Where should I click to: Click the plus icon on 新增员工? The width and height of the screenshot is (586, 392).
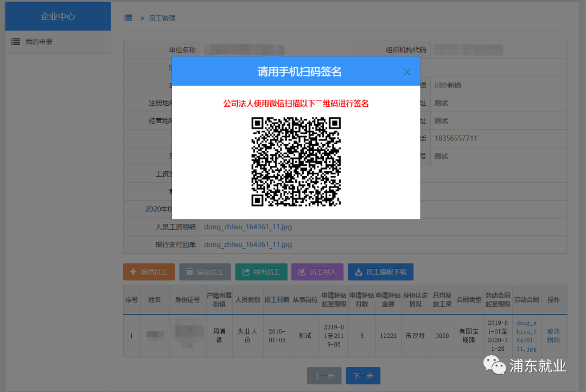(x=133, y=272)
